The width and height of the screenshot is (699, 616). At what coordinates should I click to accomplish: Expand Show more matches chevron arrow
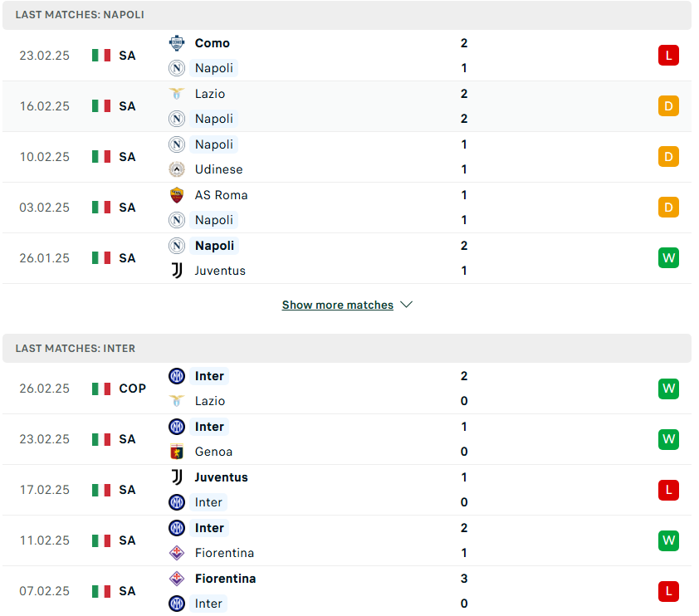(x=406, y=305)
